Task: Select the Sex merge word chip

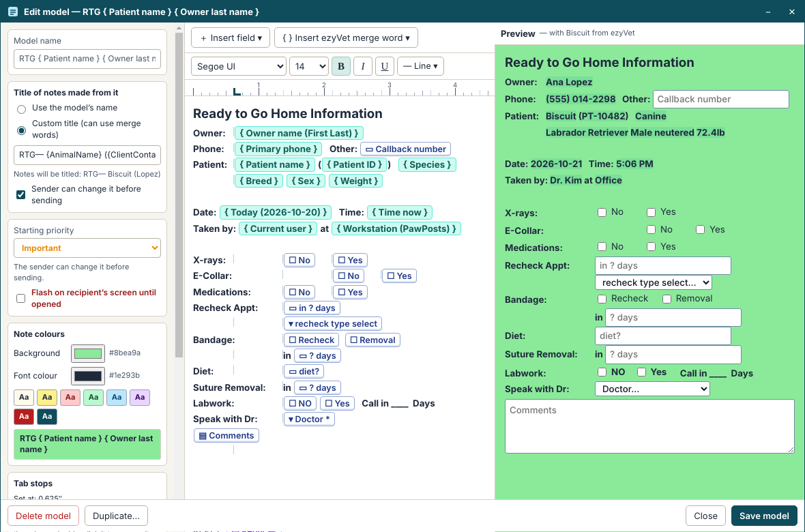Action: 306,181
